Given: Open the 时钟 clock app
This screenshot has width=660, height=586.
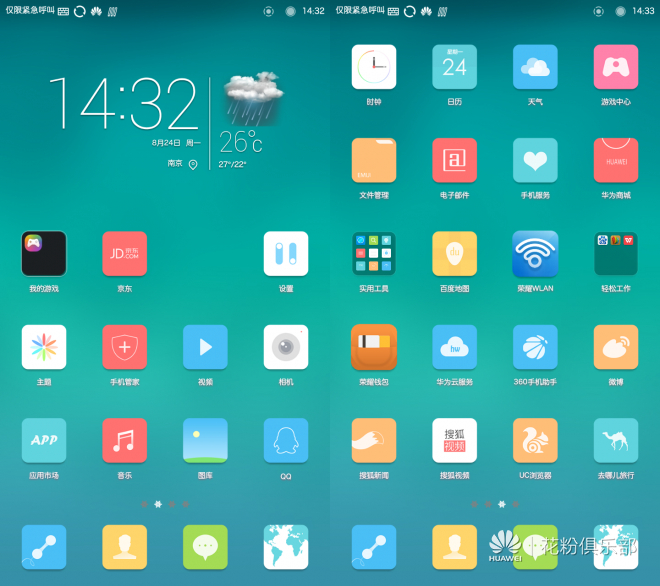Looking at the screenshot, I should (x=374, y=67).
